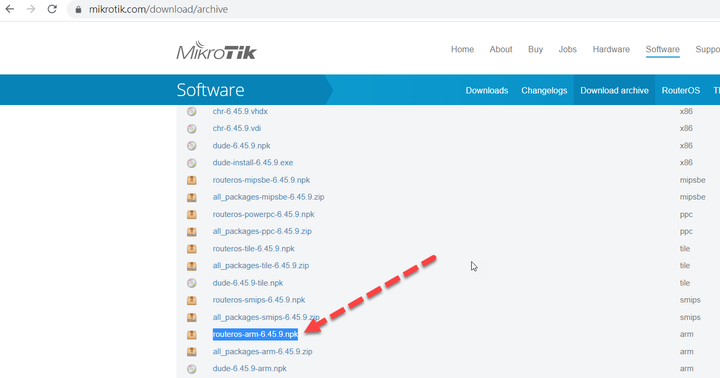
Task: Click package icon beside all_packages-mipsbe-6.45.9.zip
Action: click(x=191, y=197)
